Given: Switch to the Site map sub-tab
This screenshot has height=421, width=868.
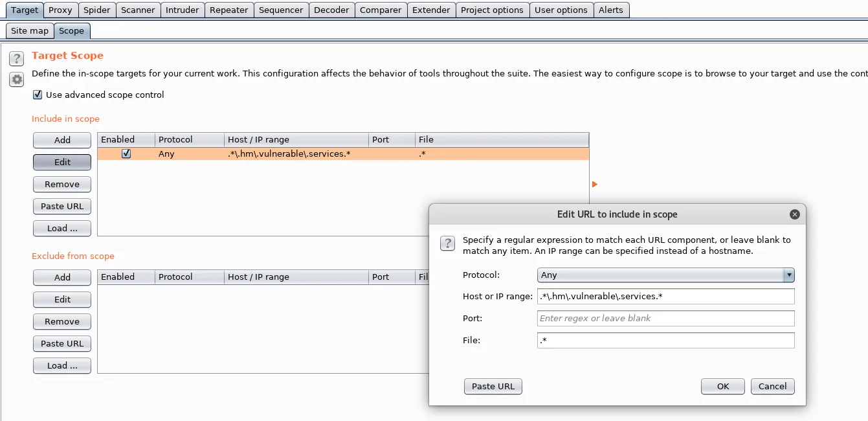Looking at the screenshot, I should (x=30, y=30).
